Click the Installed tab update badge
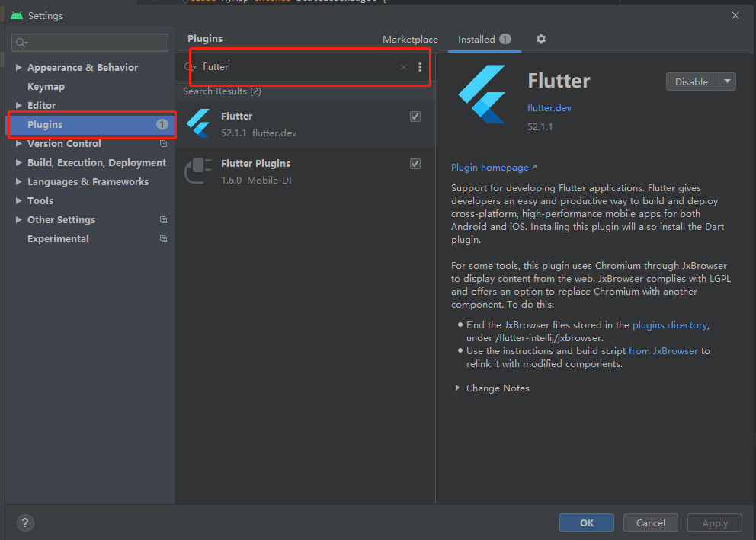Screen dimensions: 756x540 (505, 39)
